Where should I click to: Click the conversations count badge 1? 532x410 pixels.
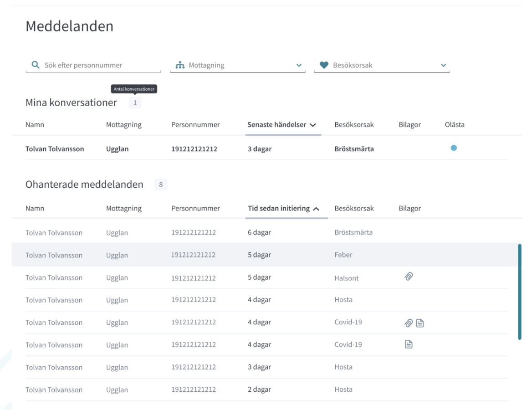point(135,103)
